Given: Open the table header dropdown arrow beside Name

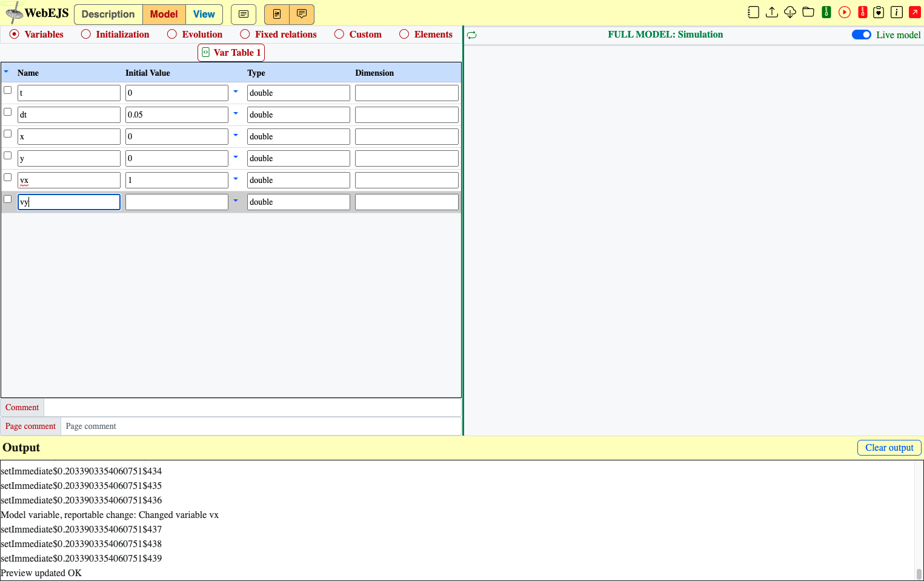Looking at the screenshot, I should coord(6,72).
